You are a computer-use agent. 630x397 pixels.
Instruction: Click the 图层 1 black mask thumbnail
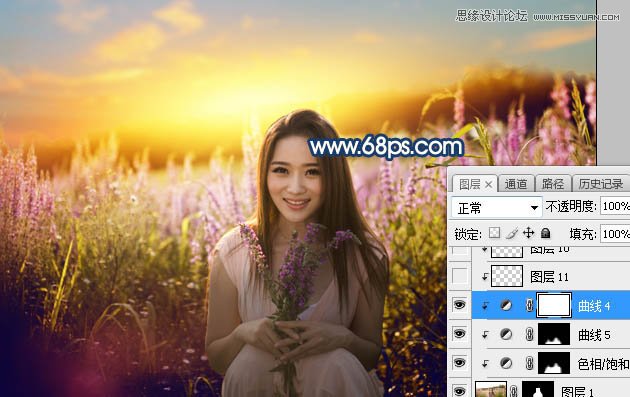point(538,389)
